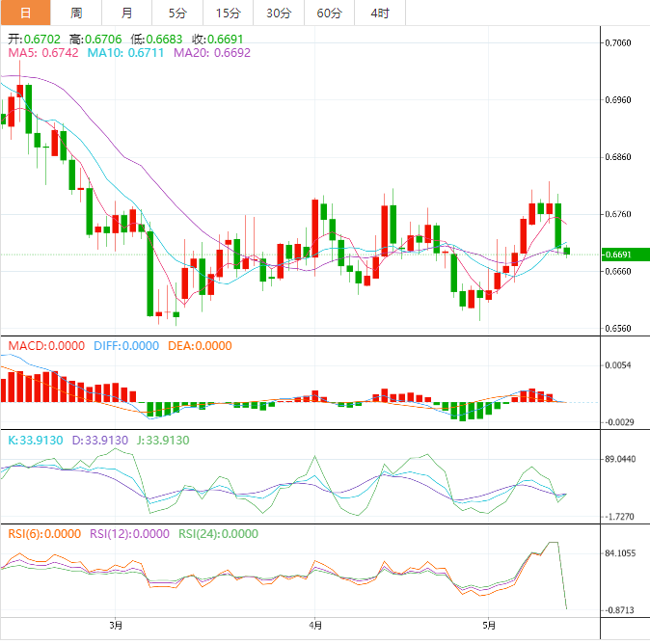Image resolution: width=650 pixels, height=644 pixels.
Task: Click the RSI(24) indicator label
Action: click(218, 533)
